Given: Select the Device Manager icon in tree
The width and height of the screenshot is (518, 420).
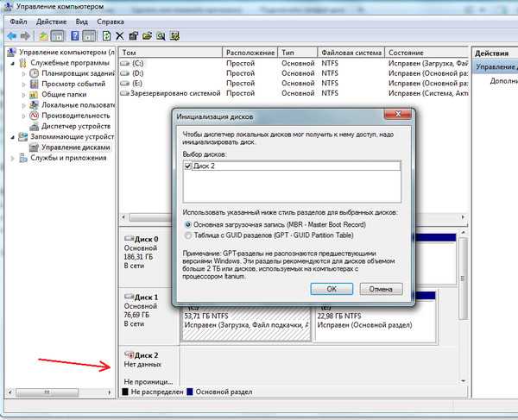Looking at the screenshot, I should tap(34, 127).
